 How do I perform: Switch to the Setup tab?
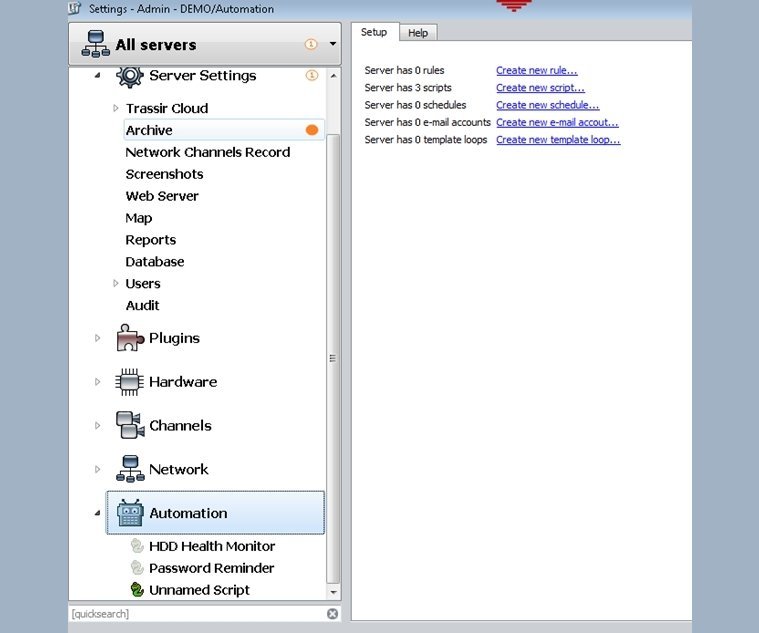point(374,32)
